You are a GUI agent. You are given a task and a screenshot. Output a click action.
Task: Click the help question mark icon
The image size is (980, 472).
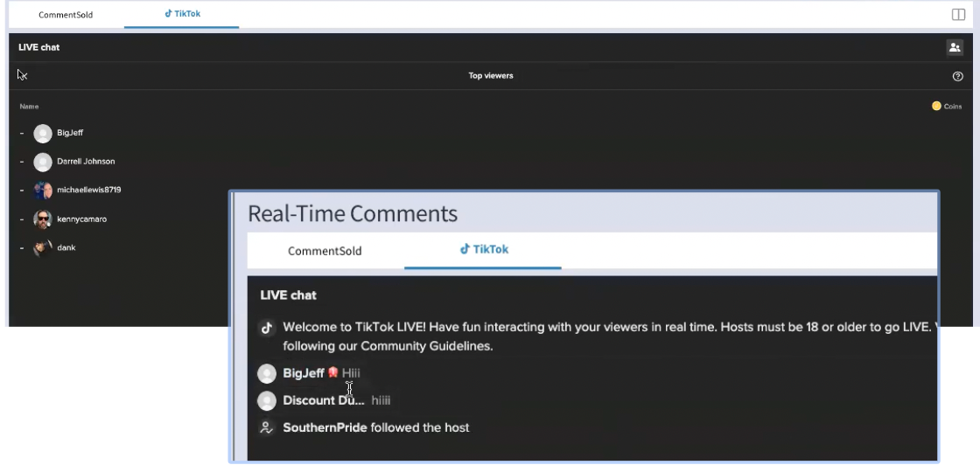pos(957,76)
